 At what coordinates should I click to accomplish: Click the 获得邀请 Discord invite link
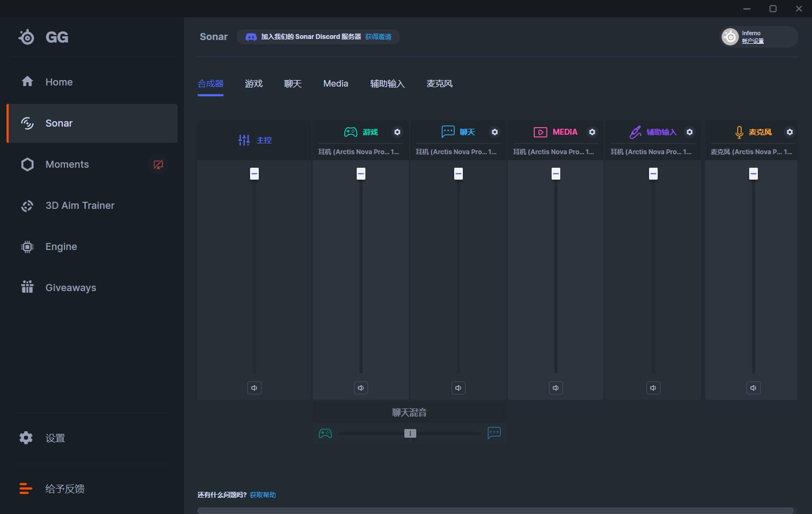(x=378, y=37)
